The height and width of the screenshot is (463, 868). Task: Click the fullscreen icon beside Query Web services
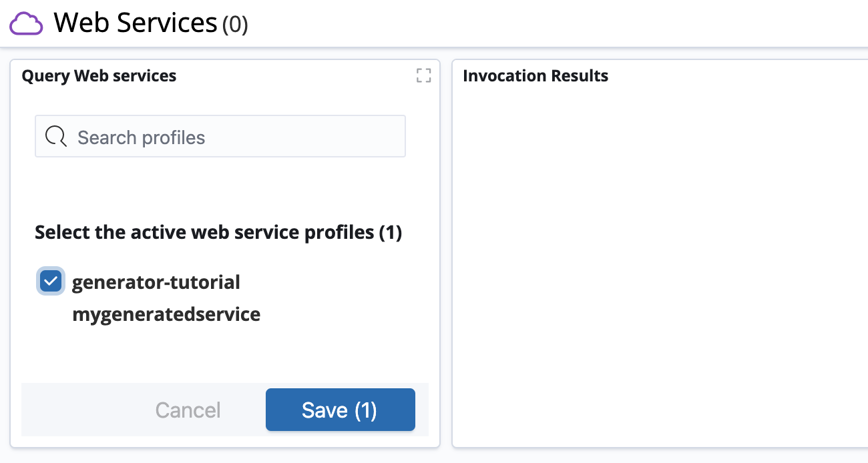tap(423, 75)
